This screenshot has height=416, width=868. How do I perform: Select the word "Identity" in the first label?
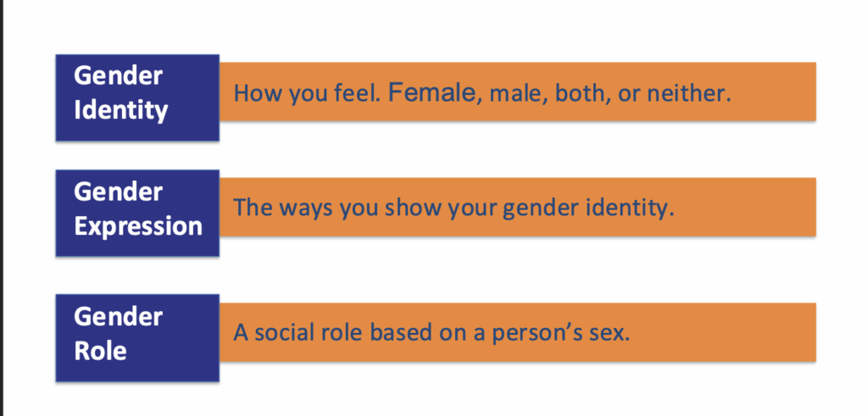pyautogui.click(x=120, y=111)
